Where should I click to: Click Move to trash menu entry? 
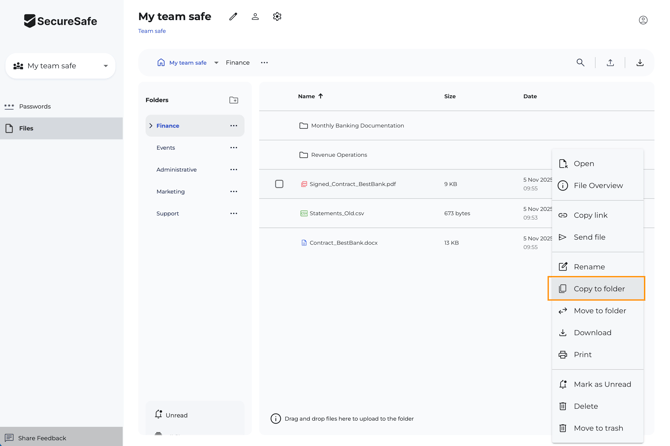(597, 428)
